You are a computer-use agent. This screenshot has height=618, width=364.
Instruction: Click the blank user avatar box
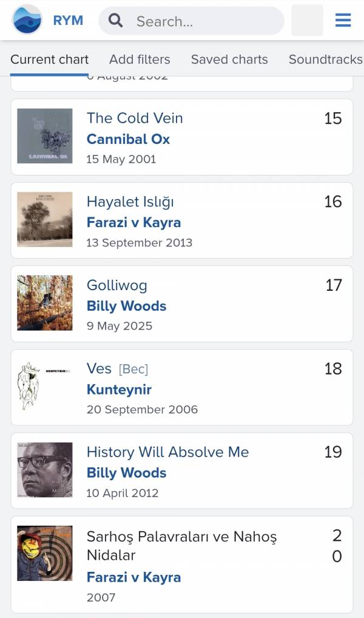(307, 21)
